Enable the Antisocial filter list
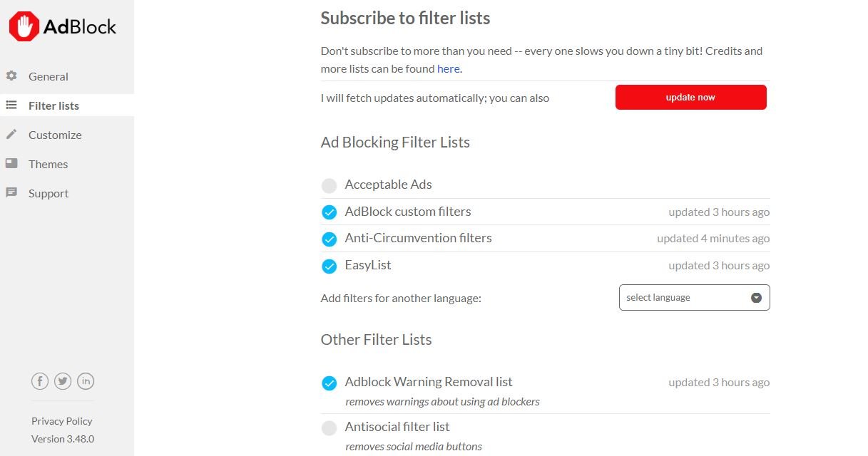Image resolution: width=868 pixels, height=456 pixels. point(329,428)
